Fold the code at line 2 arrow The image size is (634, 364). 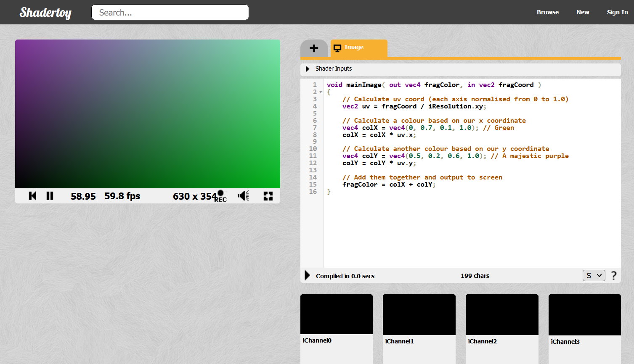click(x=321, y=92)
